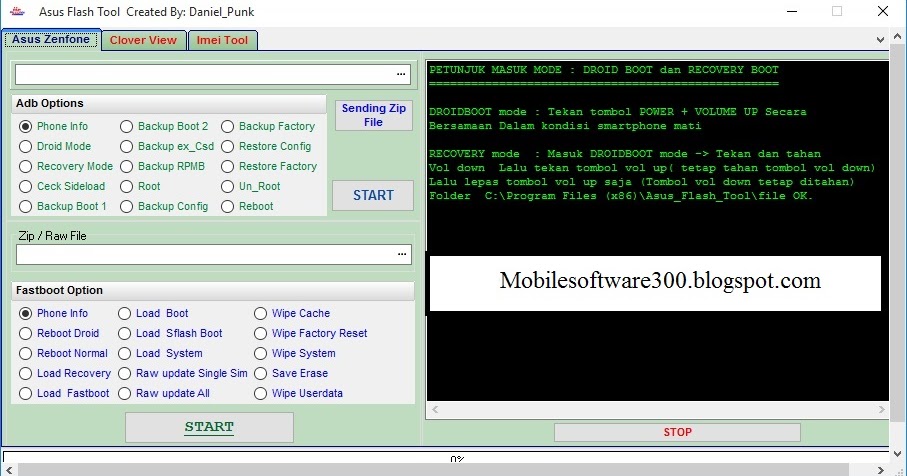The width and height of the screenshot is (907, 476).
Task: Select Raw update All option
Action: coord(164,393)
